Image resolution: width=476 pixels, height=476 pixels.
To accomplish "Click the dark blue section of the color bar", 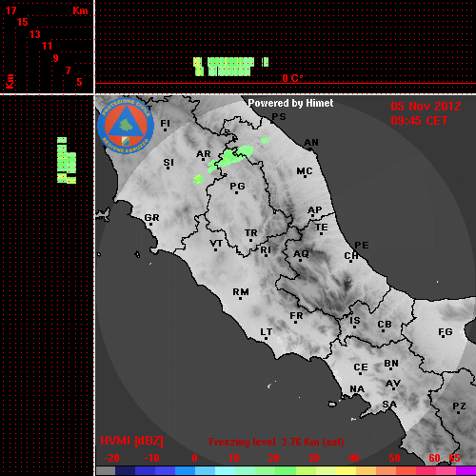I will (126, 470).
